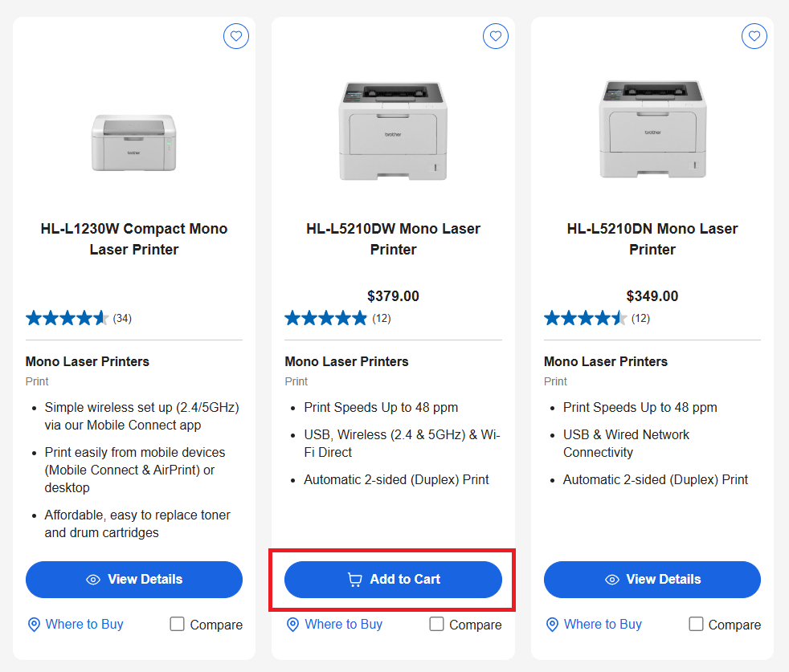Open HL-L5210DN View Details button
The height and width of the screenshot is (672, 789).
pos(652,580)
